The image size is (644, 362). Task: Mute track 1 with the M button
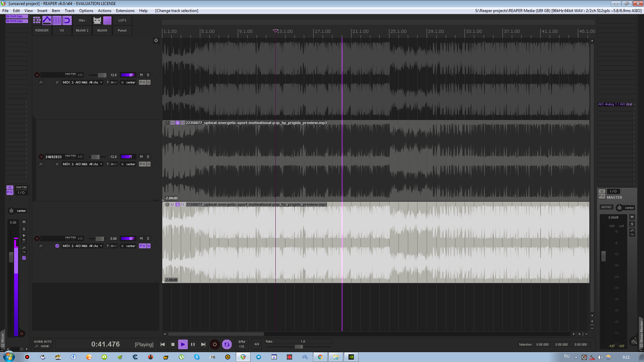click(x=141, y=75)
